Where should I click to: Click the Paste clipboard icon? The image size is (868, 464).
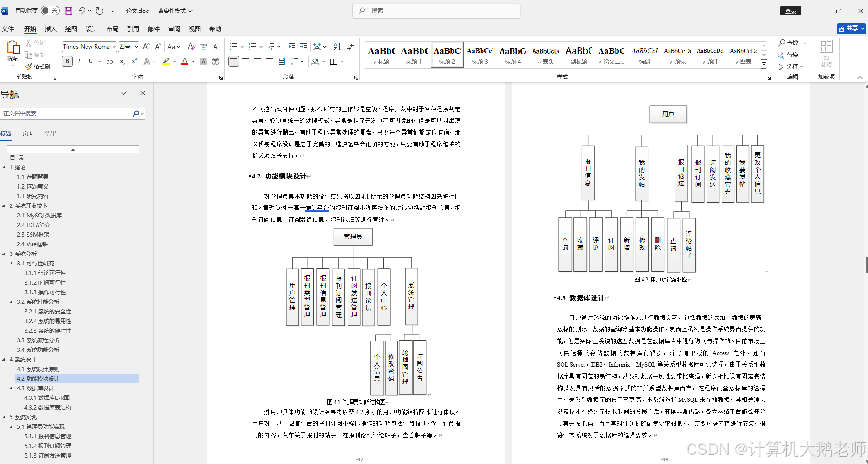[12, 47]
